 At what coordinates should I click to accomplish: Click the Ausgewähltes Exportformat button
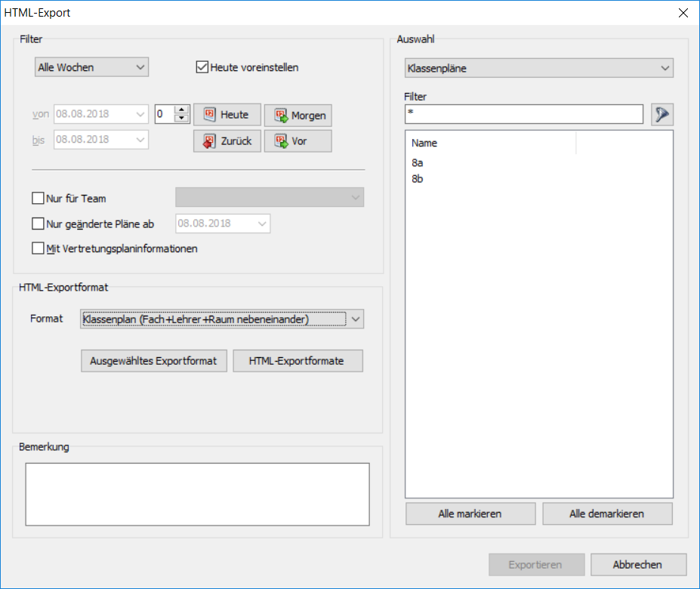click(154, 361)
